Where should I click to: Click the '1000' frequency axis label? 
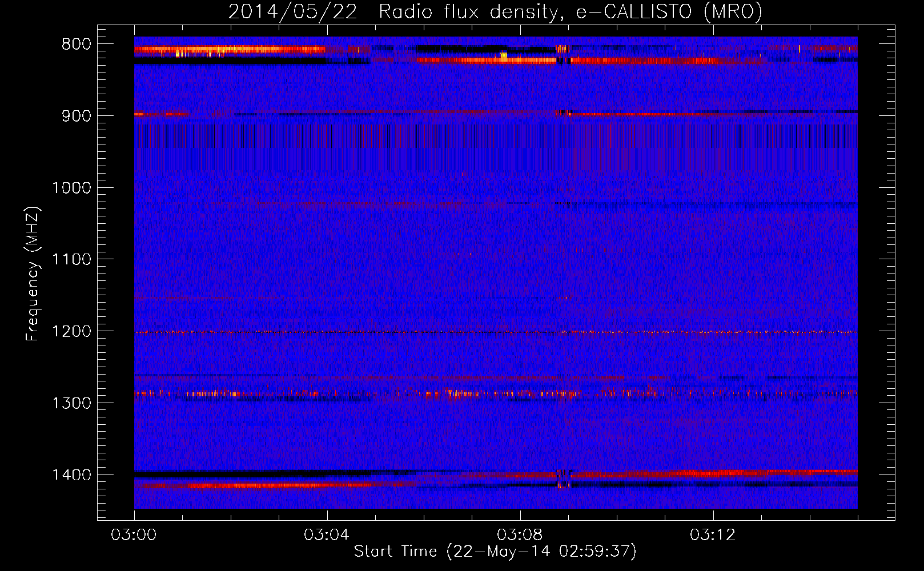[x=71, y=188]
